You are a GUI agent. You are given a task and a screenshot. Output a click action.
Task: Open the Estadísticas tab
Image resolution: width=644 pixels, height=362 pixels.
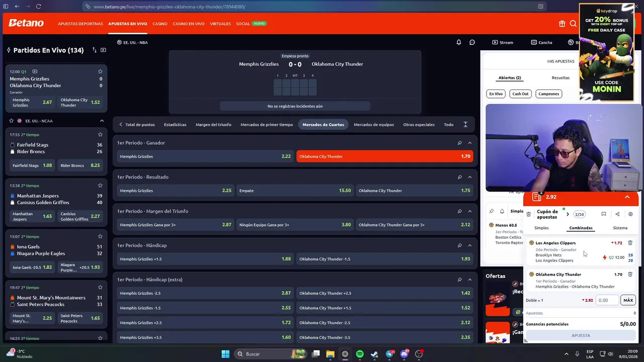(x=175, y=125)
